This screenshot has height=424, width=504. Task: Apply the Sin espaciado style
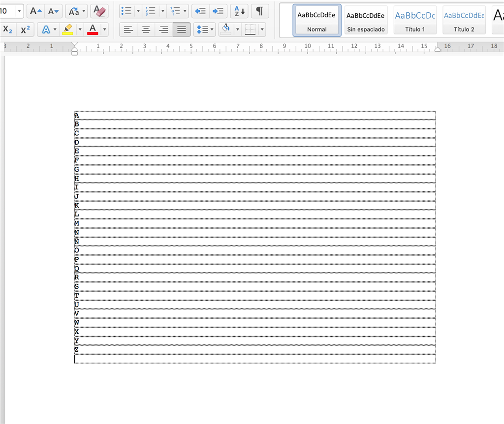[365, 20]
